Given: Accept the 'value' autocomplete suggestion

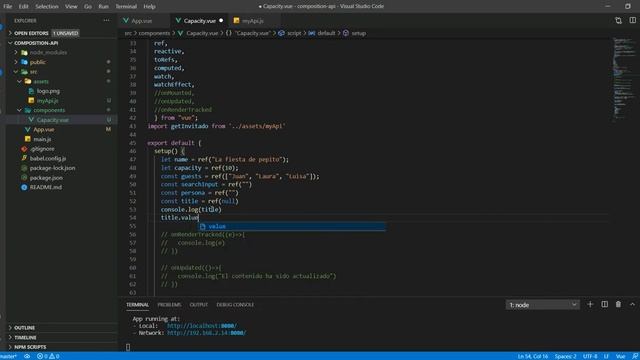Looking at the screenshot, I should pos(292,226).
